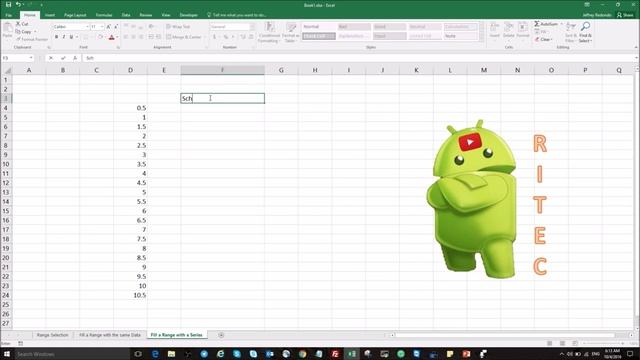Clear cell contents with the Clear button
This screenshot has width=640, height=360.
(x=543, y=40)
